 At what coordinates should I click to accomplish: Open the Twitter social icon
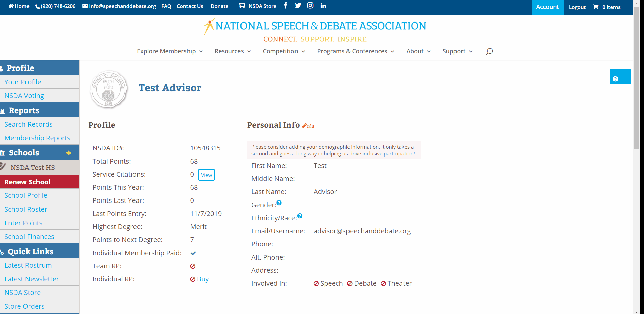pyautogui.click(x=298, y=6)
